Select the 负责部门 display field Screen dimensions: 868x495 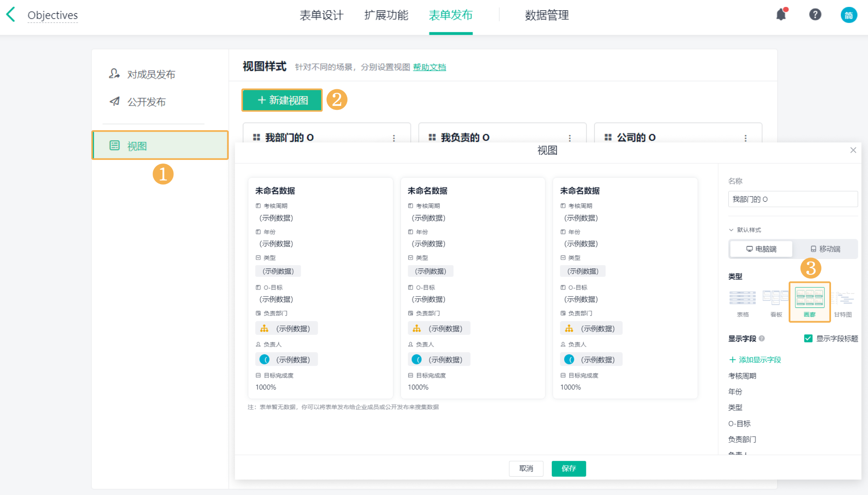pos(742,439)
